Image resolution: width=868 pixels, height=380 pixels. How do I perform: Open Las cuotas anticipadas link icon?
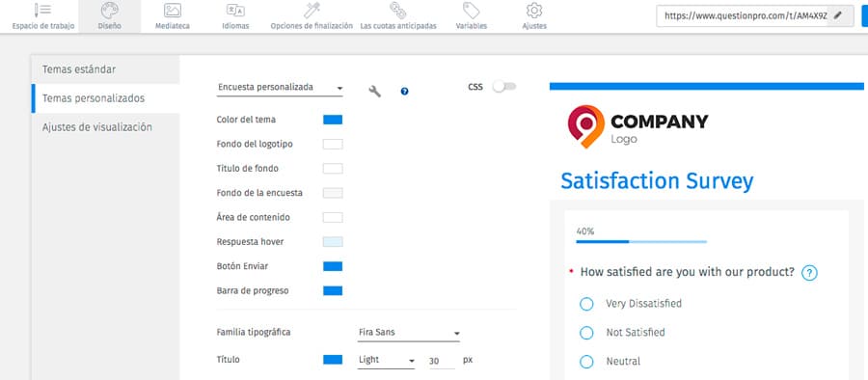(x=398, y=11)
